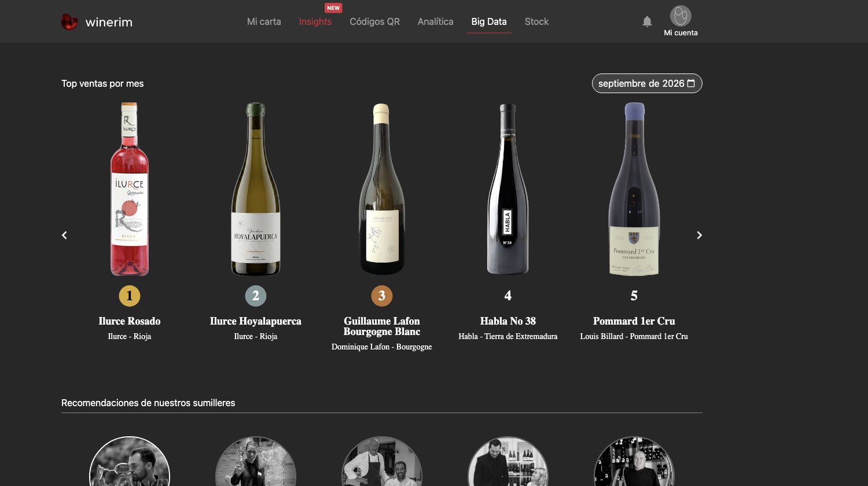The image size is (868, 486).
Task: Open the Insights tab
Action: (315, 21)
